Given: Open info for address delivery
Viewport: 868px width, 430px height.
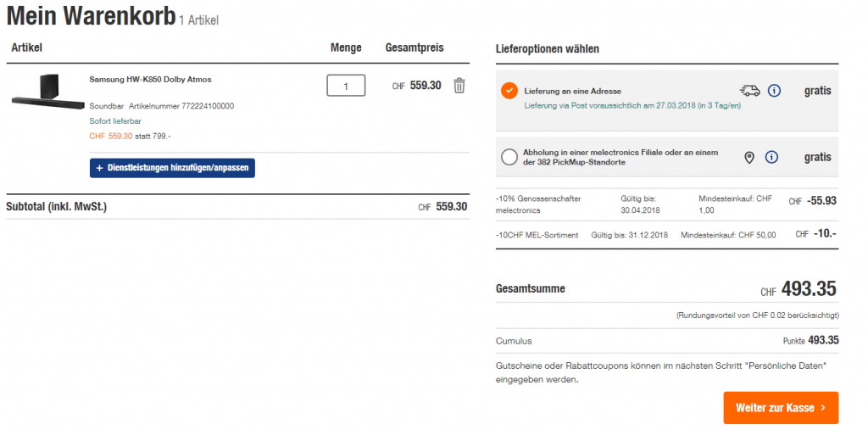Looking at the screenshot, I should pos(774,91).
